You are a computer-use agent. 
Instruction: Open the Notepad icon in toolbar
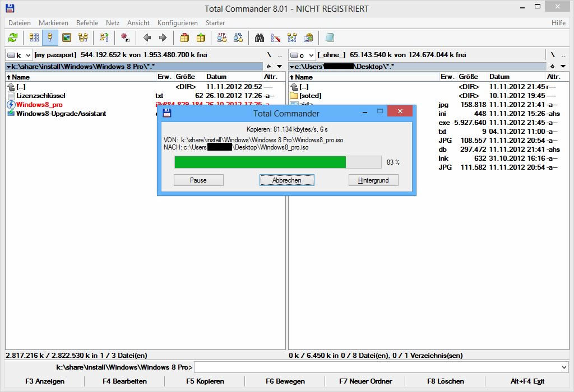tap(330, 38)
